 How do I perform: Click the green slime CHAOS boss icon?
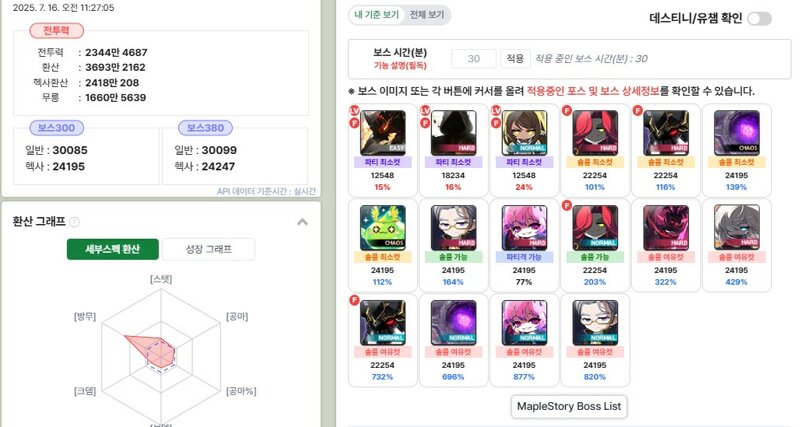click(383, 228)
